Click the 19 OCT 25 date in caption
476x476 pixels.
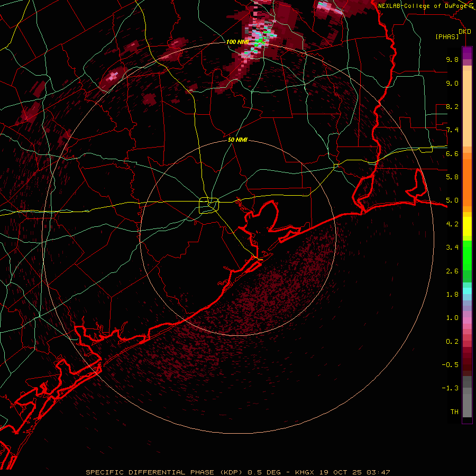coord(340,472)
